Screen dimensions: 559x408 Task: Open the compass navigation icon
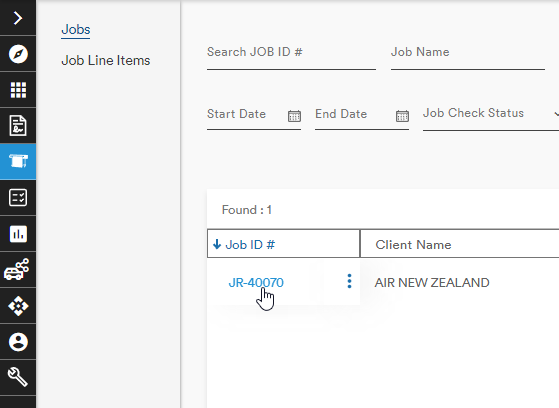[18, 54]
